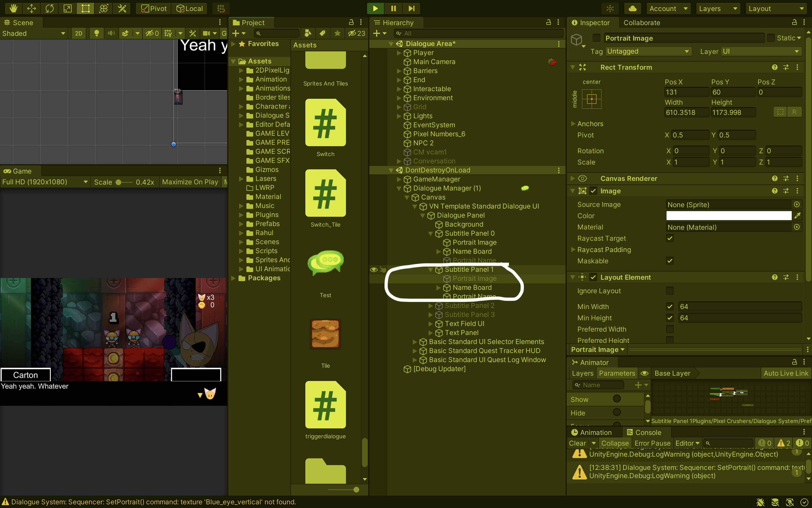Expand the Anchors section
812x508 pixels.
[573, 124]
